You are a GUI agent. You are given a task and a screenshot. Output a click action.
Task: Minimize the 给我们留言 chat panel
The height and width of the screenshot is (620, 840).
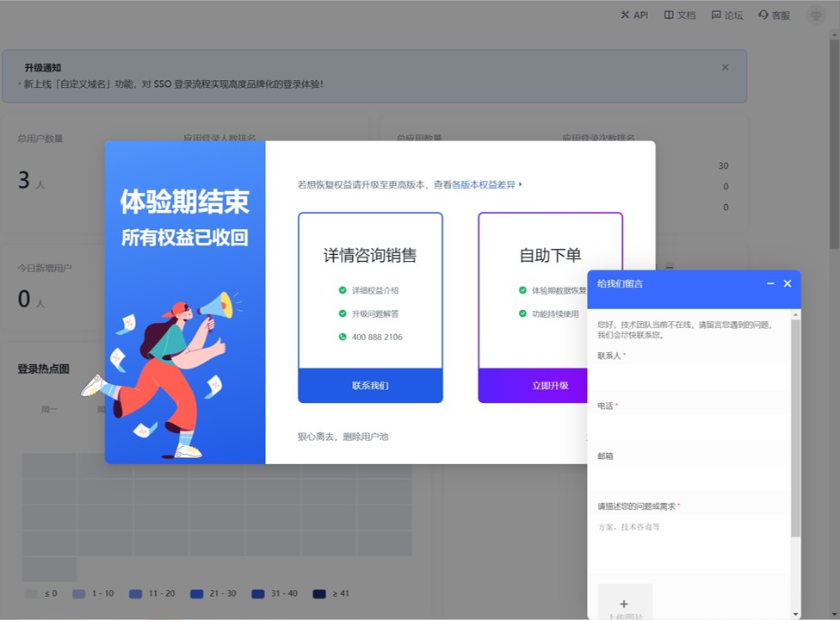click(x=770, y=283)
